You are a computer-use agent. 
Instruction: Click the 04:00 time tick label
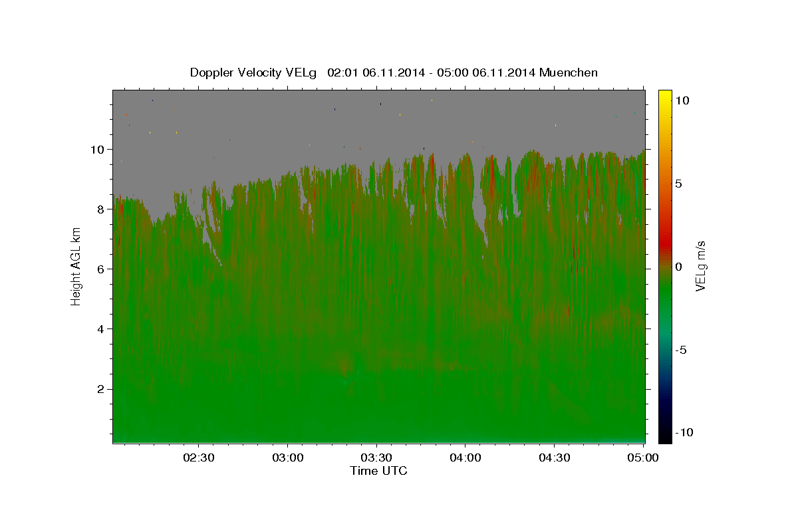click(465, 458)
